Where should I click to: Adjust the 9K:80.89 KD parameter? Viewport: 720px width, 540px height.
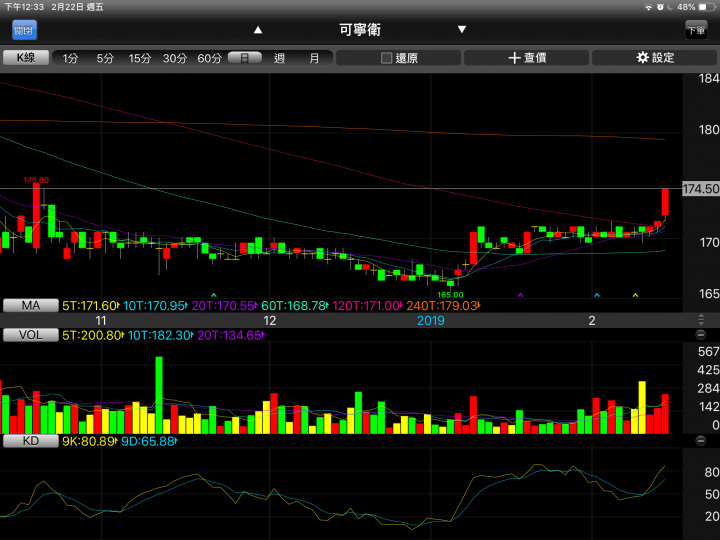coord(89,442)
